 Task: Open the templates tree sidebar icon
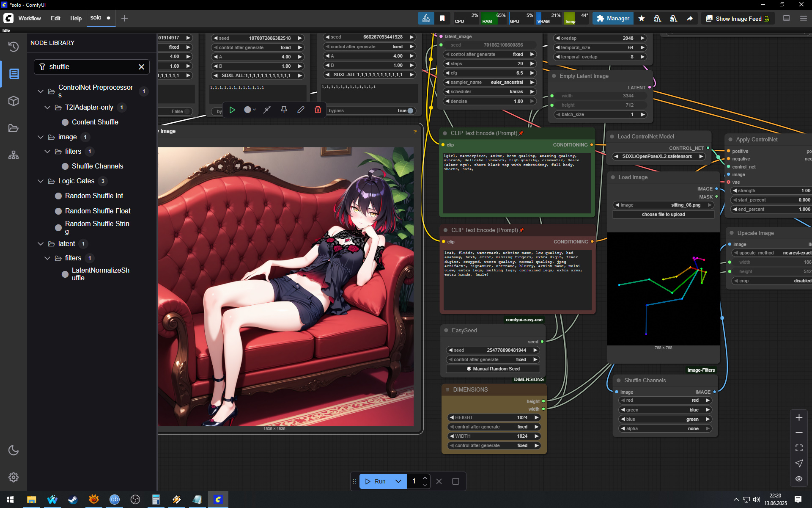tap(14, 155)
